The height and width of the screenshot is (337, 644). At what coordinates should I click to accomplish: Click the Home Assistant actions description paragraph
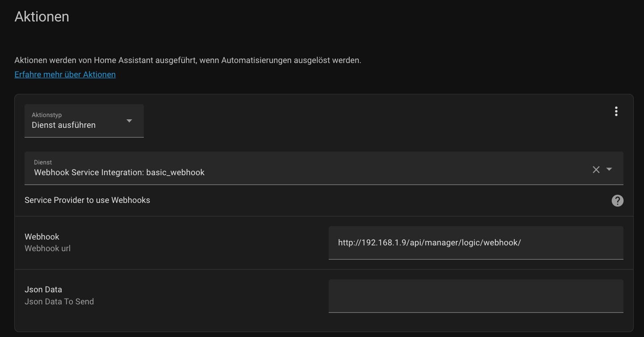coord(188,60)
